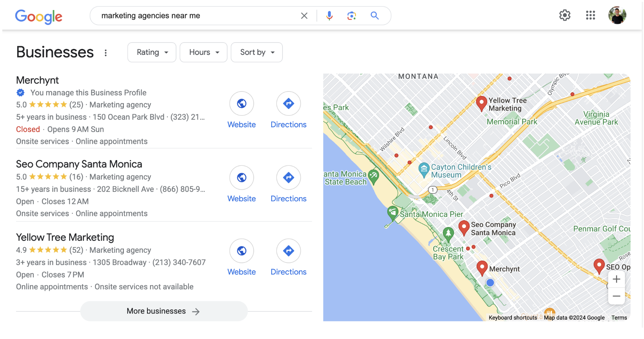
Task: Click Yellow Tree Marketing Directions text link
Action: (288, 272)
